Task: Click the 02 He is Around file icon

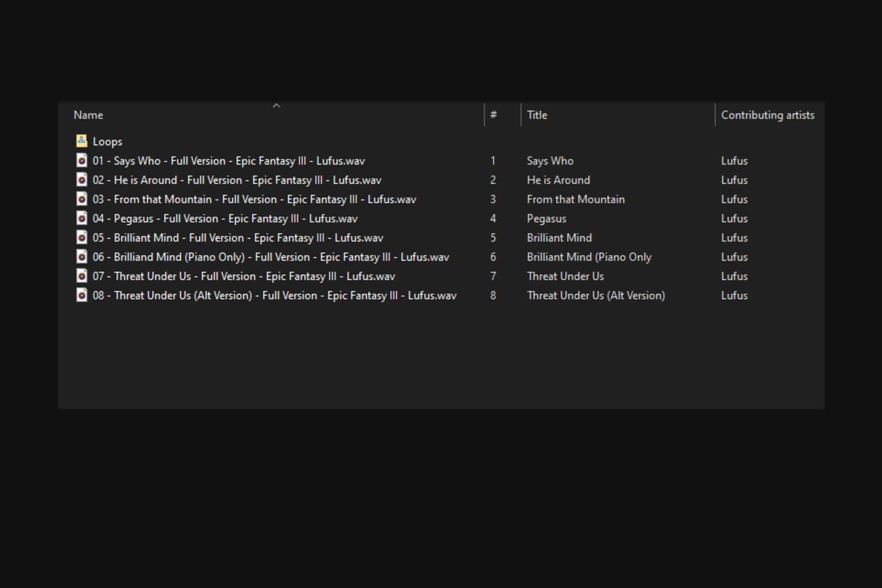Action: click(x=82, y=179)
